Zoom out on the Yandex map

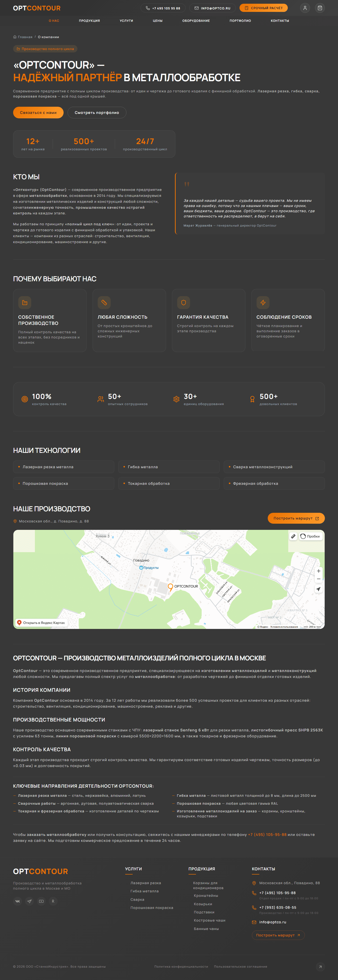[x=319, y=579]
